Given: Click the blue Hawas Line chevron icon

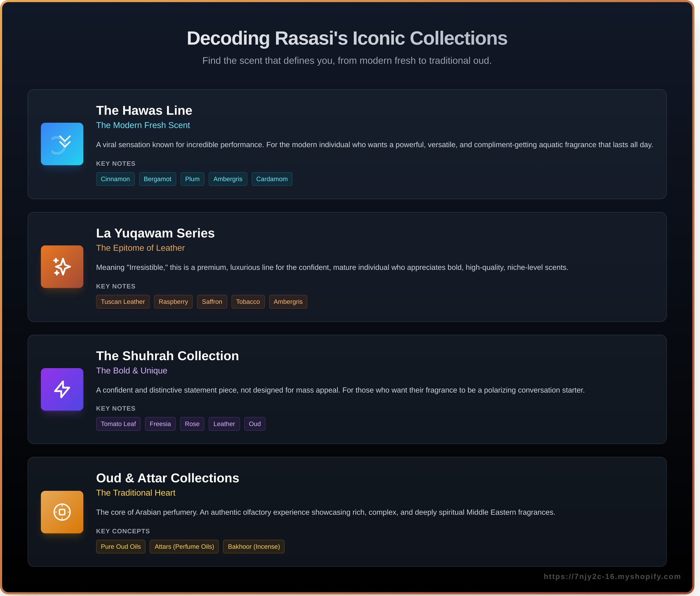Looking at the screenshot, I should tap(62, 144).
